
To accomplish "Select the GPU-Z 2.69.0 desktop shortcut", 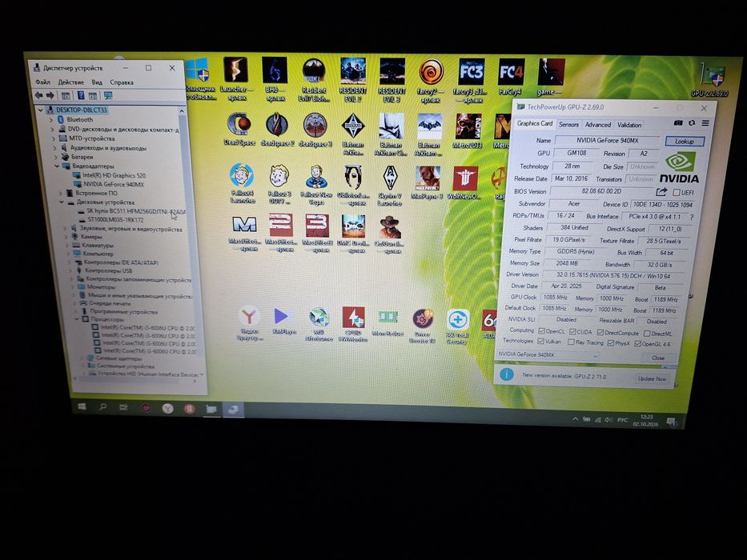I will click(x=710, y=80).
